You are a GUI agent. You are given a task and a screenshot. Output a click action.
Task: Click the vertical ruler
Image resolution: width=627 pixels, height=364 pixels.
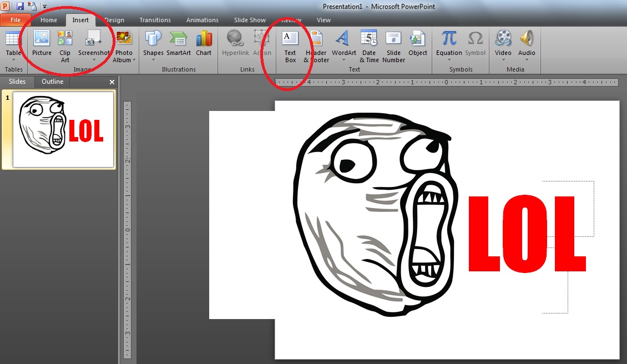(x=128, y=230)
